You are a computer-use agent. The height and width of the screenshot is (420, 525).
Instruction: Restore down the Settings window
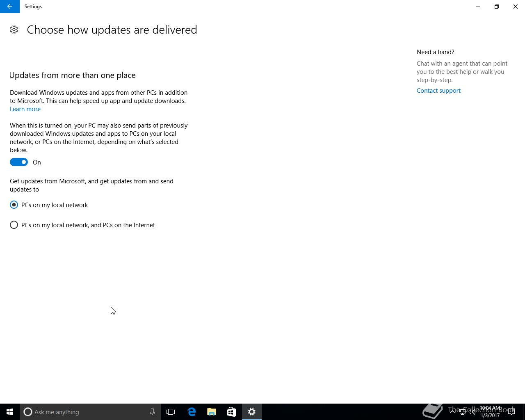tap(497, 7)
